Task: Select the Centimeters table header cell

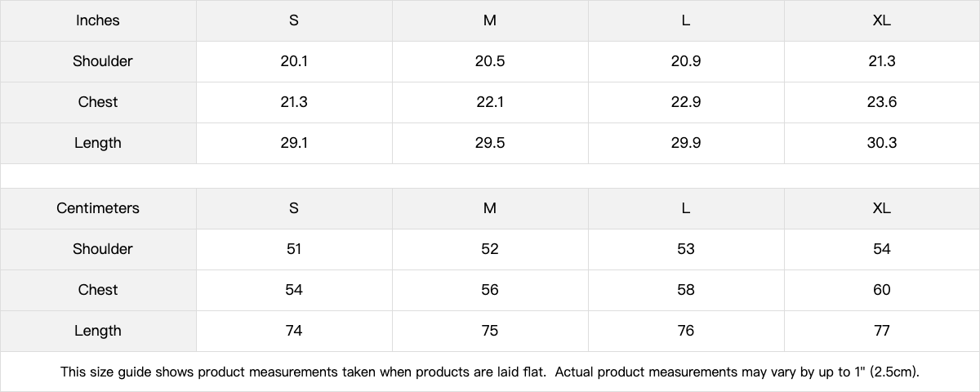Action: click(98, 208)
